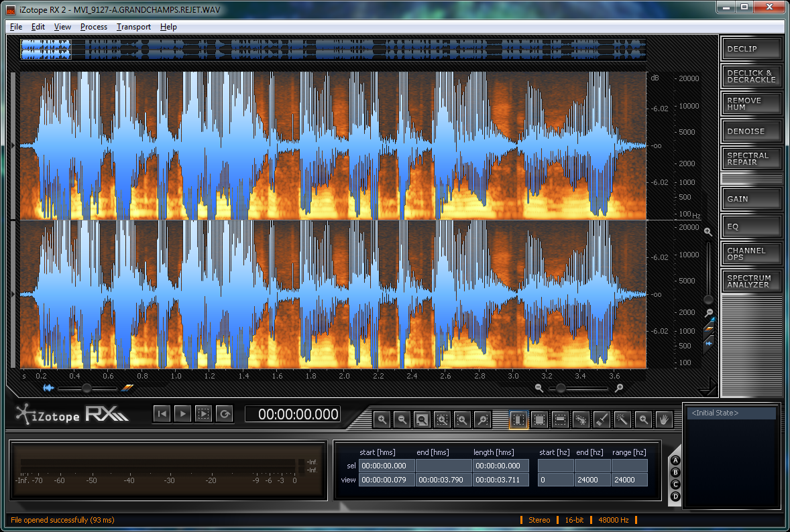
Task: Toggle loop playback
Action: point(225,414)
